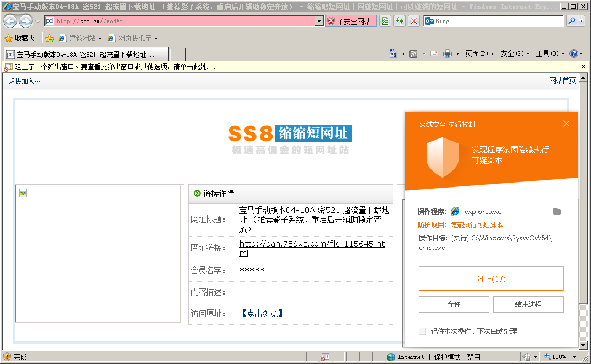Expand the address bar autocomplete dropdown

click(x=320, y=21)
